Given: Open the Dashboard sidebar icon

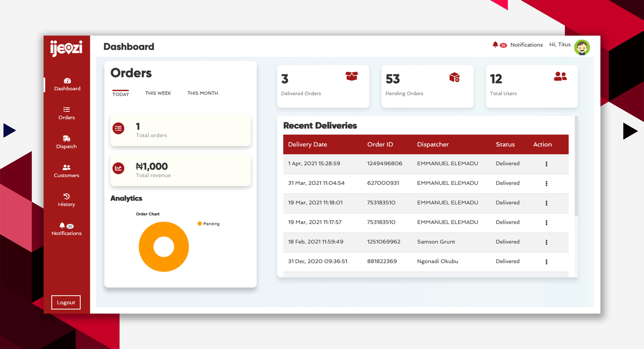Looking at the screenshot, I should point(67,81).
